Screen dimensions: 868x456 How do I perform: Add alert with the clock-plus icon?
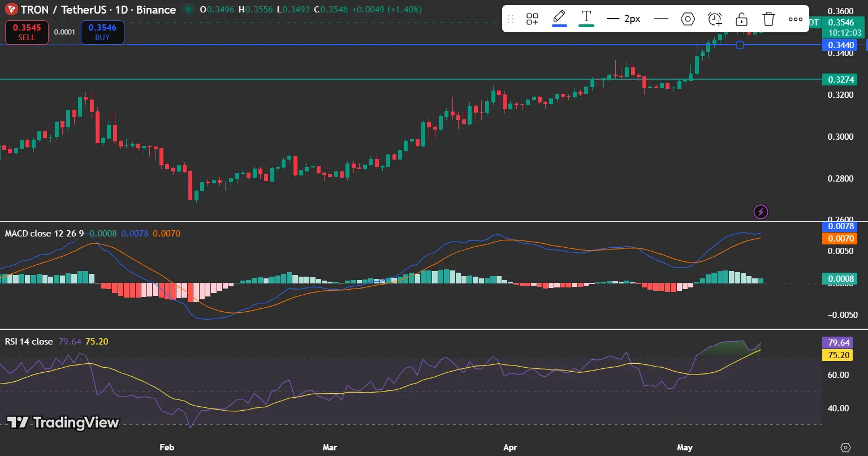point(715,19)
